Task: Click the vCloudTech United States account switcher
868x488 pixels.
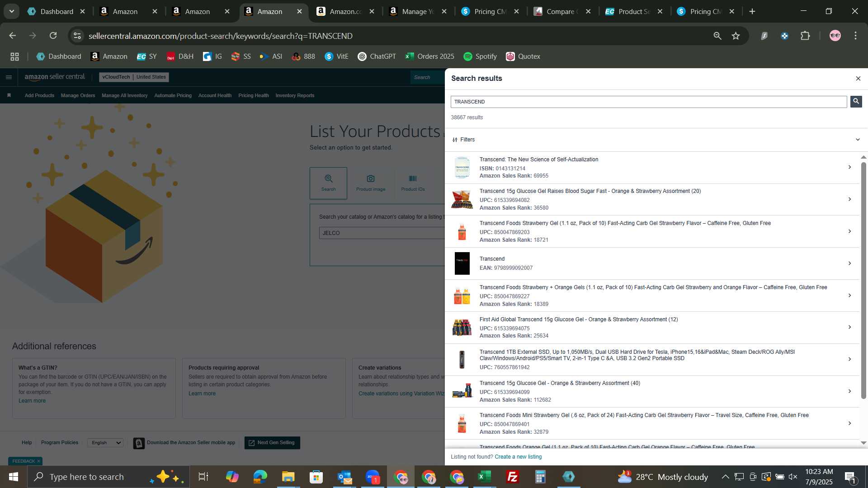Action: [x=134, y=77]
